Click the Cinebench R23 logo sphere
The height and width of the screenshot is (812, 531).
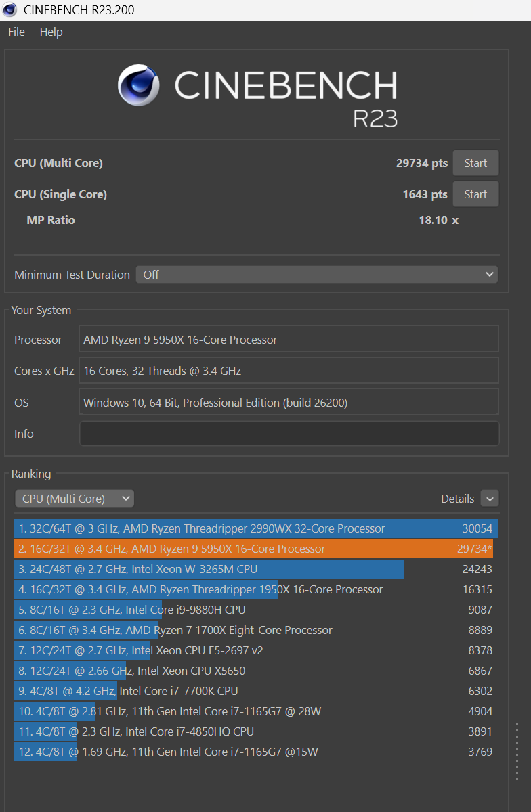139,86
